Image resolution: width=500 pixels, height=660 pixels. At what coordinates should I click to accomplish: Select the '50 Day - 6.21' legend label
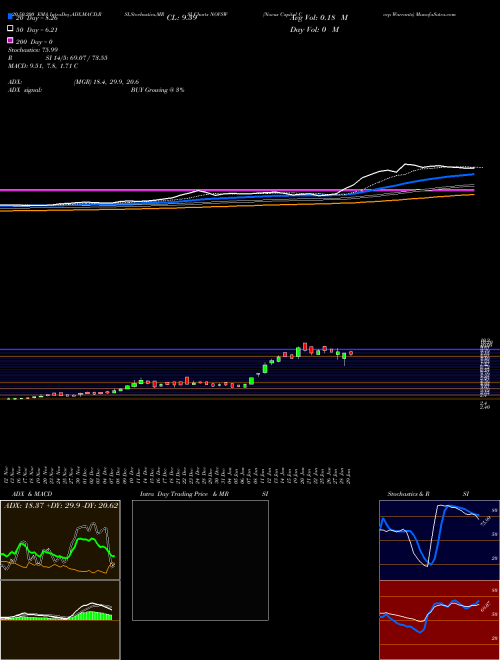37,30
